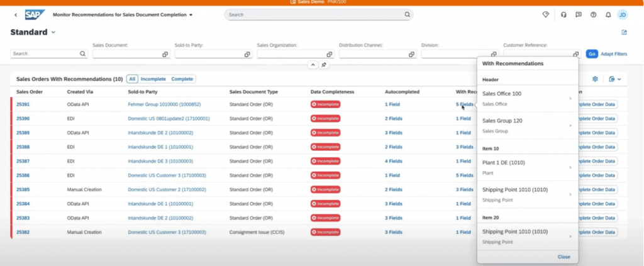
Task: Open table settings gear icon
Action: coord(595,79)
